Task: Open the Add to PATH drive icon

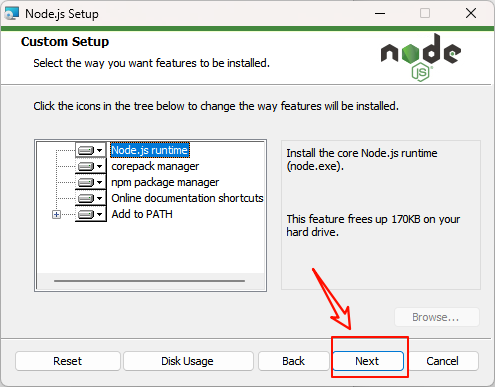Action: pyautogui.click(x=86, y=214)
